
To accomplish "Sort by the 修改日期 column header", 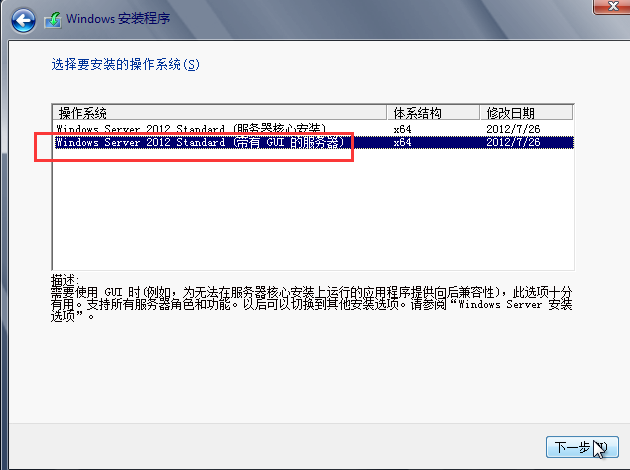I will (x=526, y=113).
